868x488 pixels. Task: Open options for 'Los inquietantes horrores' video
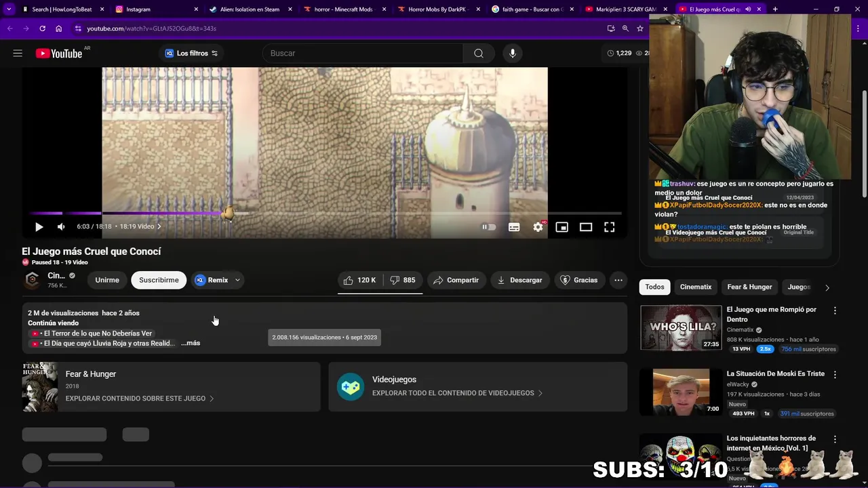click(x=835, y=439)
